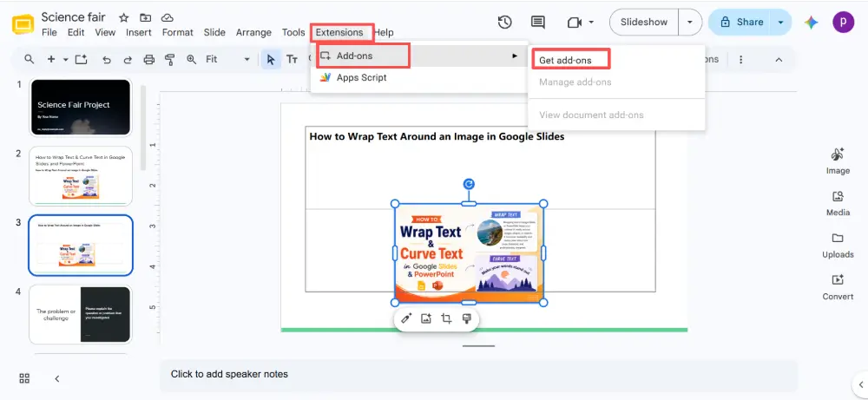The width and height of the screenshot is (868, 400).
Task: Start a video call with camera icon
Action: [x=575, y=23]
